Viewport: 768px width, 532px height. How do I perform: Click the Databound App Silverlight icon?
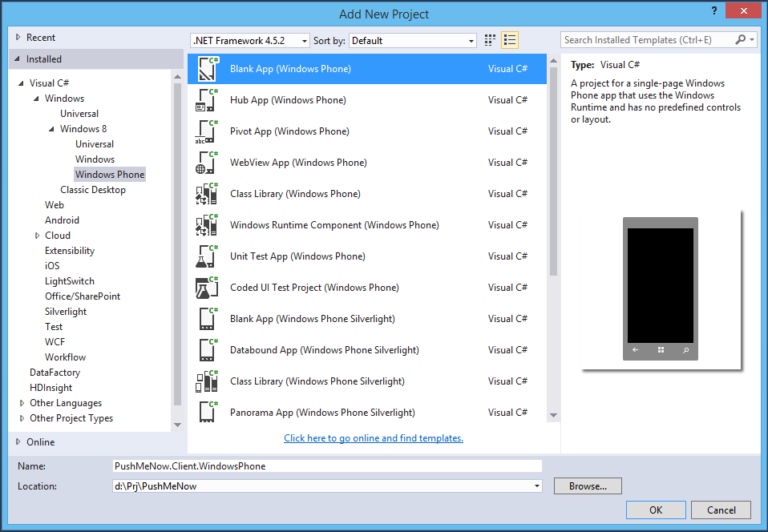[x=207, y=351]
